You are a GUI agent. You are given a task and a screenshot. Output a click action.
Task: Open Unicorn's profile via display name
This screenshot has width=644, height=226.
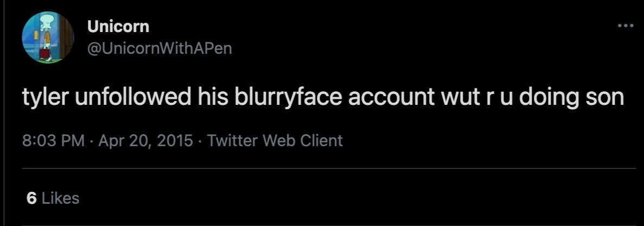[118, 26]
